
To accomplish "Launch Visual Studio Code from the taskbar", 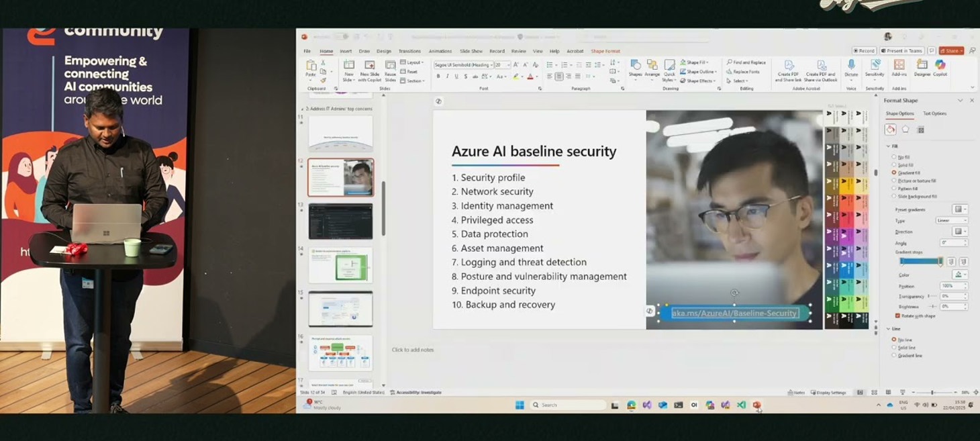I will tap(742, 405).
